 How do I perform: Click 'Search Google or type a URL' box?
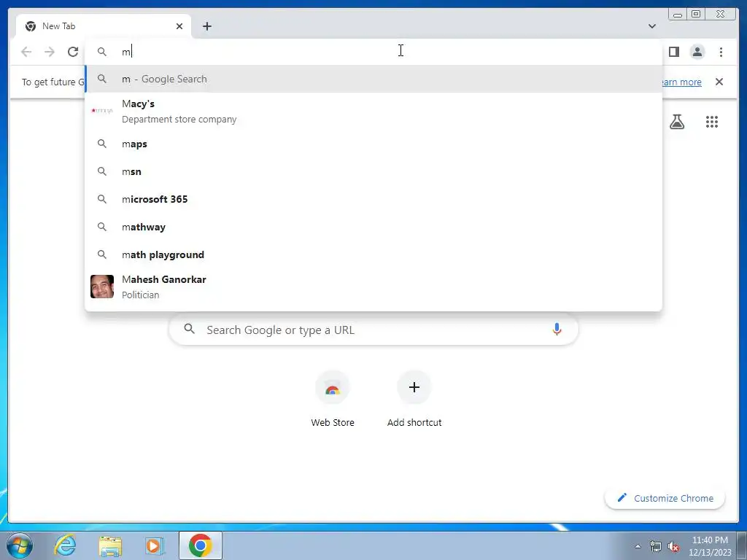tap(373, 329)
